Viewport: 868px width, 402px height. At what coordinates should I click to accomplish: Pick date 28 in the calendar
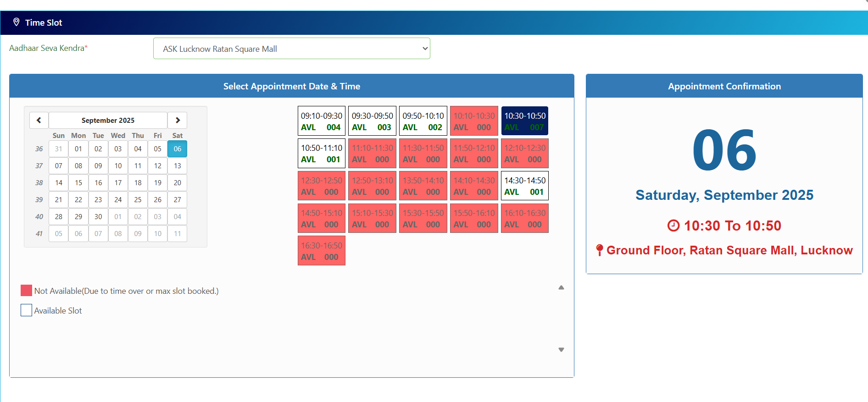(x=59, y=217)
